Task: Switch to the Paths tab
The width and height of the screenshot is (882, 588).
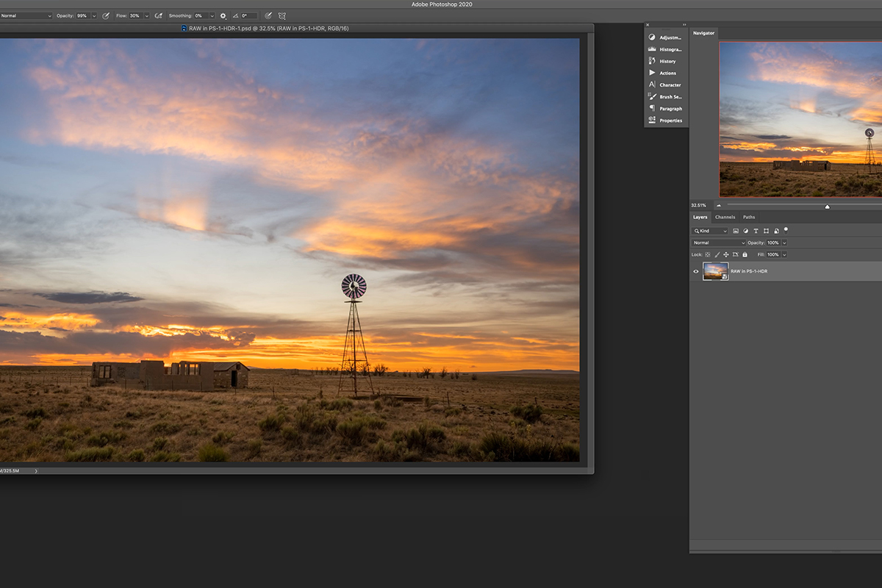Action: 749,217
